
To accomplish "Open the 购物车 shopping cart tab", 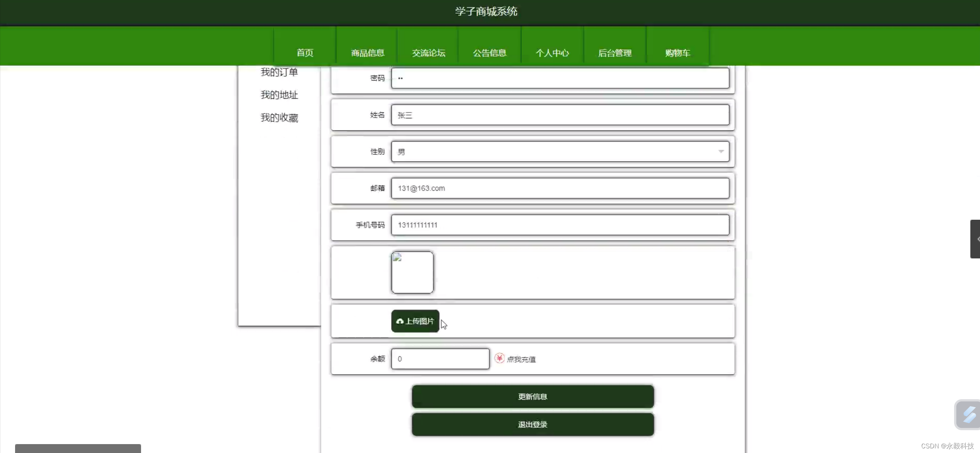I will pyautogui.click(x=677, y=53).
